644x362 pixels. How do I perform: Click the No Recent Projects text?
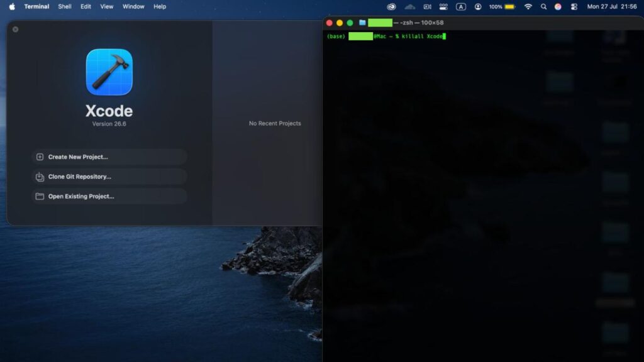point(275,123)
